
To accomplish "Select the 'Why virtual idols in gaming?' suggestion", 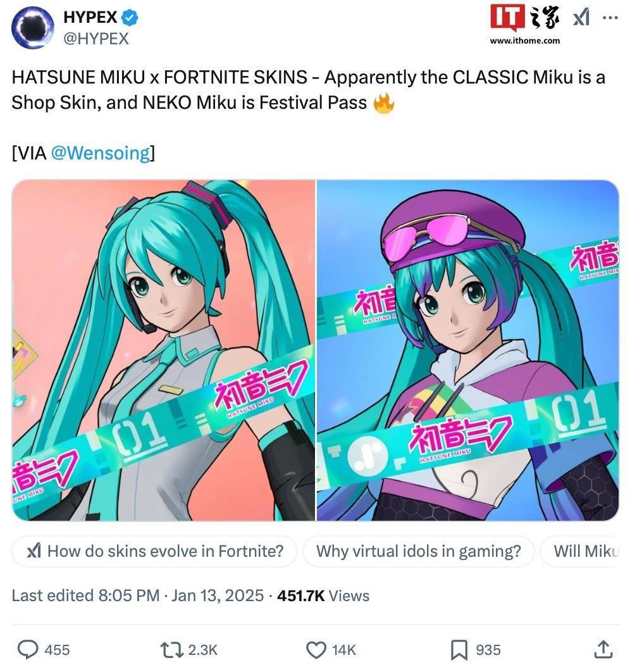I will [419, 551].
